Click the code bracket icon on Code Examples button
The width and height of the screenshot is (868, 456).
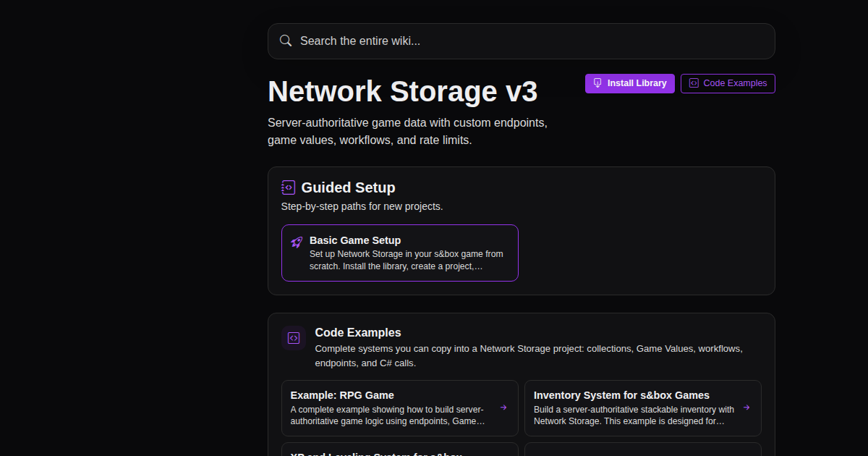[694, 83]
